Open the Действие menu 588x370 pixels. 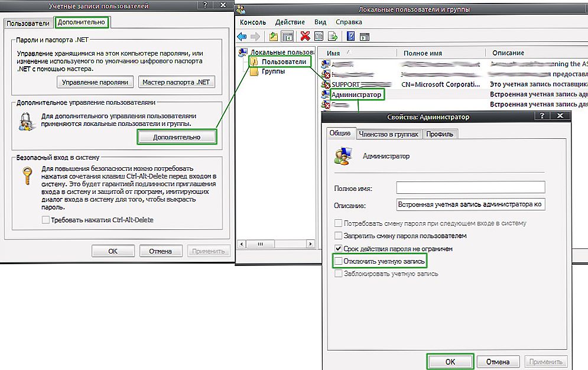pos(290,22)
